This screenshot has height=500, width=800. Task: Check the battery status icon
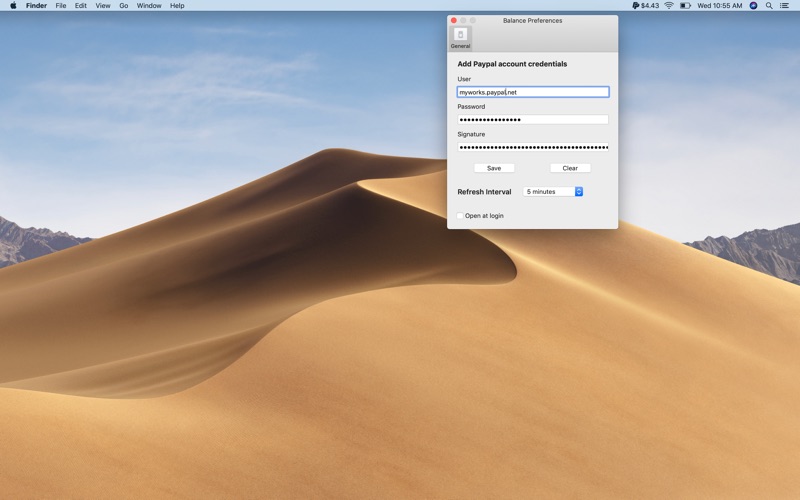point(685,6)
